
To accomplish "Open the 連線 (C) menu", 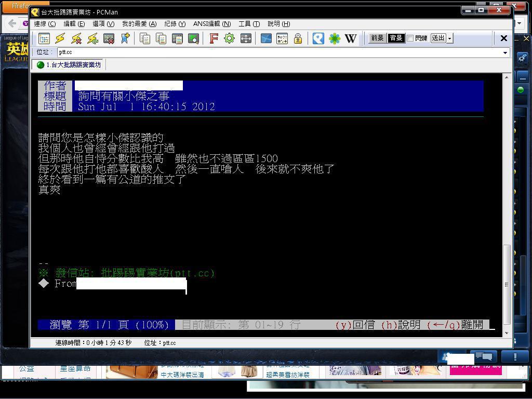I will (x=45, y=24).
